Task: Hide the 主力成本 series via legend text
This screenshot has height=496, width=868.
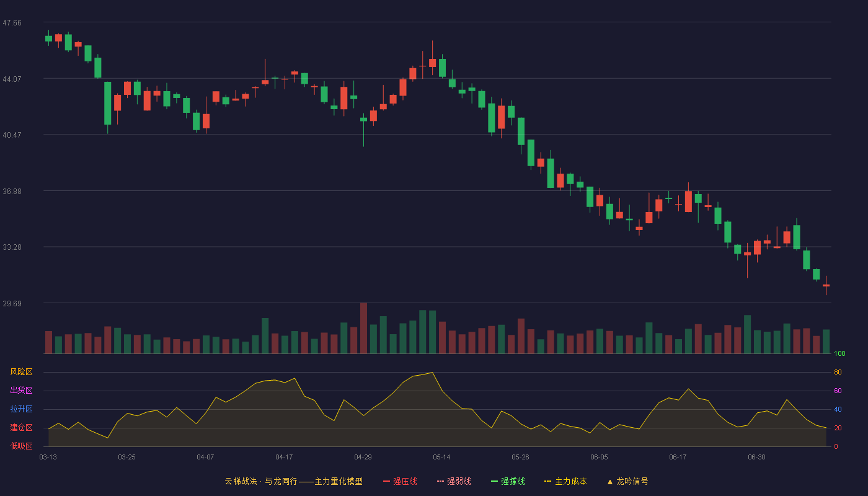Action: coord(570,481)
